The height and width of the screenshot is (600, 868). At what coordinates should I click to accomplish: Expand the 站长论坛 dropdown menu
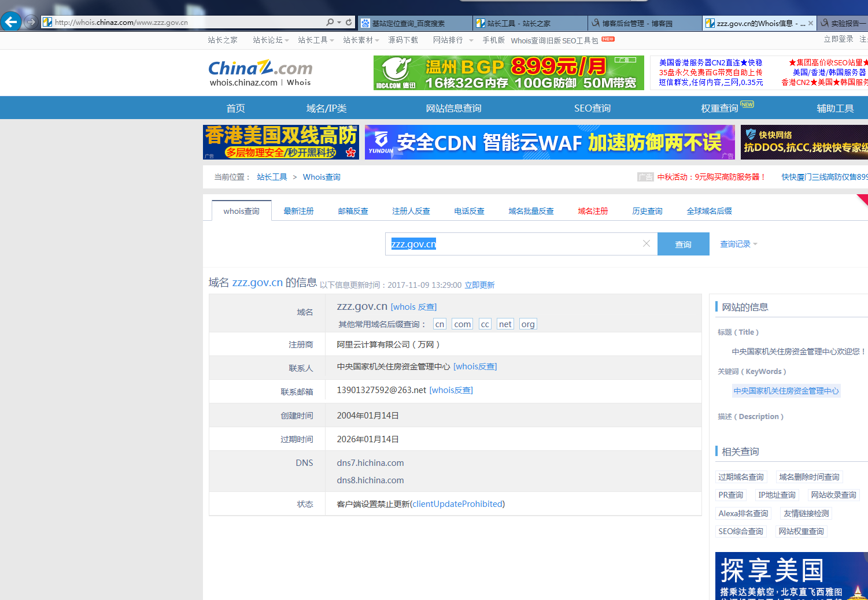click(271, 40)
